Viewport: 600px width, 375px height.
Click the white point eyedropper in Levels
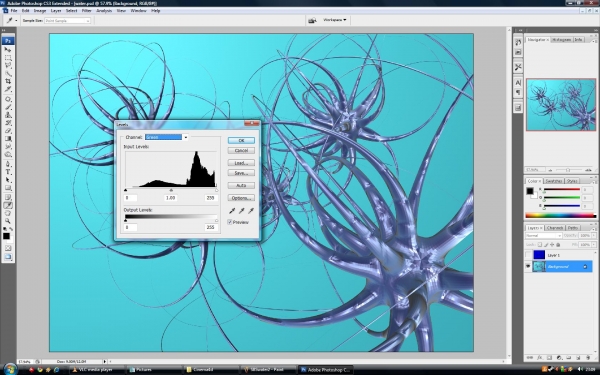(251, 211)
